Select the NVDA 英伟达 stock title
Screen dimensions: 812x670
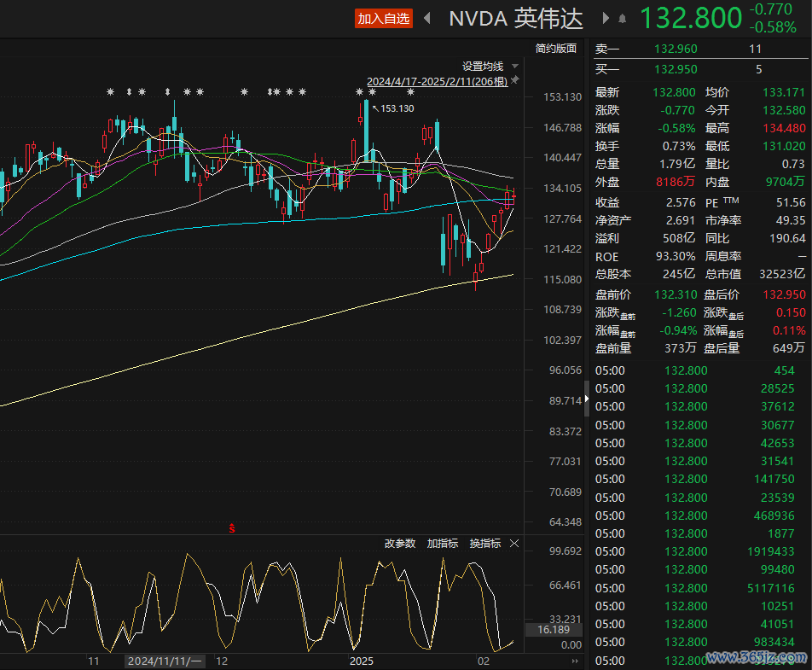(516, 19)
